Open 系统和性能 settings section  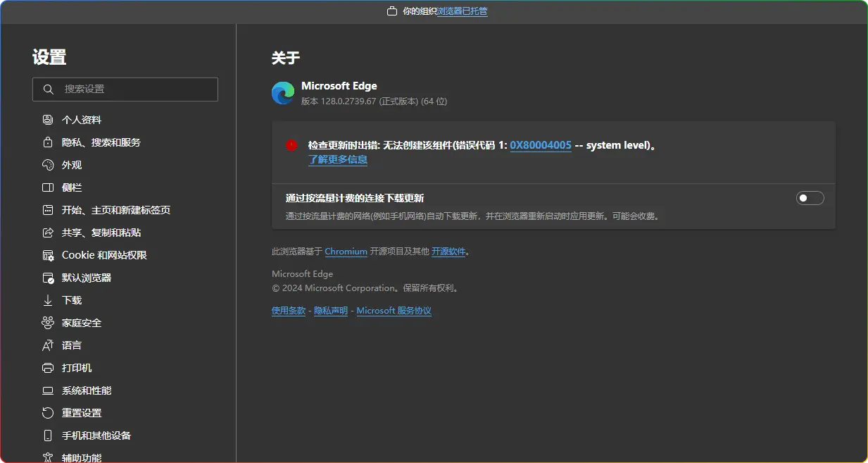tap(87, 390)
